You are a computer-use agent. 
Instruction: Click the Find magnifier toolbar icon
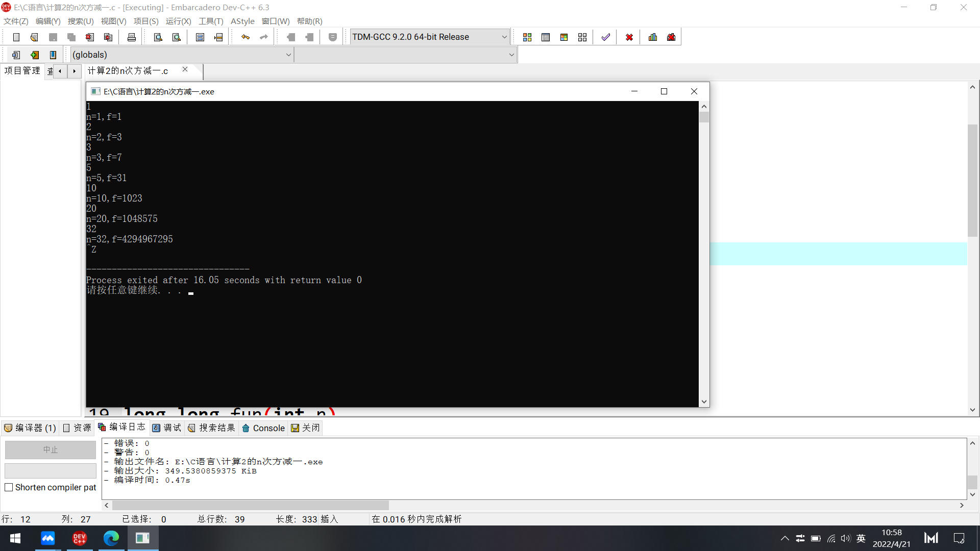(158, 37)
